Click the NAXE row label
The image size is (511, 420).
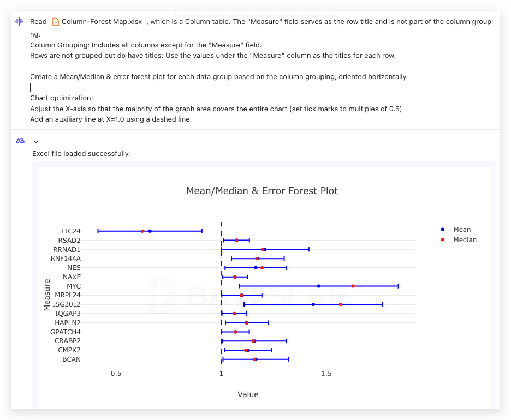(72, 277)
